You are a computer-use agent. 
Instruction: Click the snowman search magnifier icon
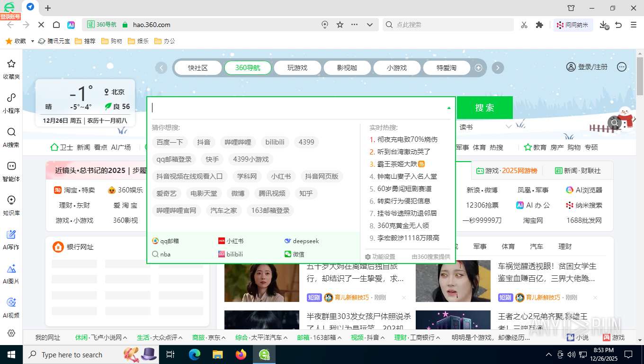(x=615, y=123)
